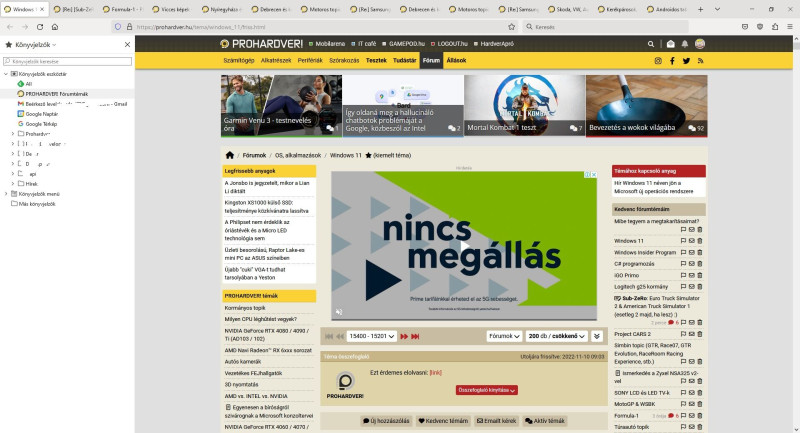Bookmark this page with the star icon
The height and width of the screenshot is (433, 800).
tap(512, 27)
